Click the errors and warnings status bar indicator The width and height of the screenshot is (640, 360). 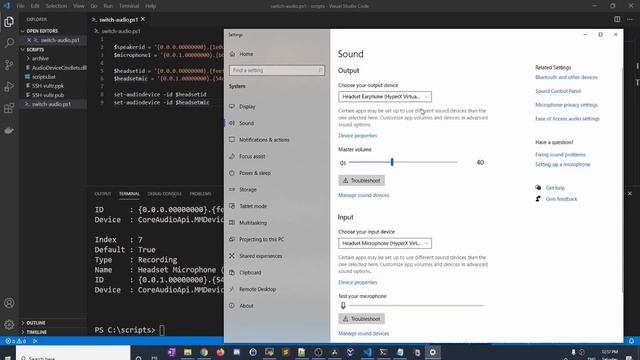(x=16, y=341)
